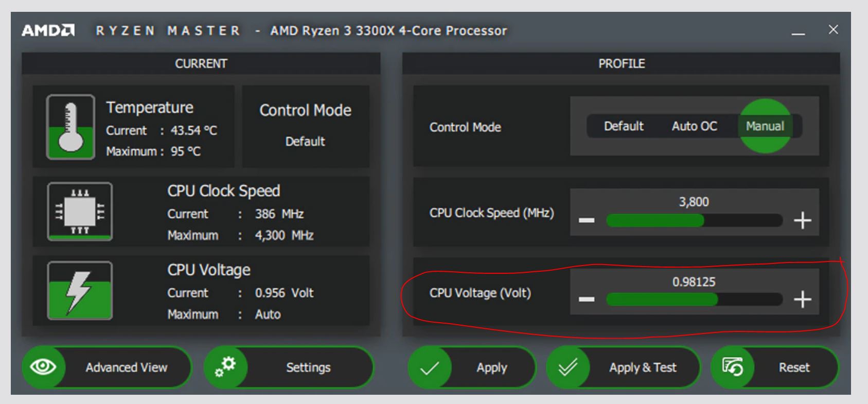Click the CPU Clock Speed slider bar

694,221
